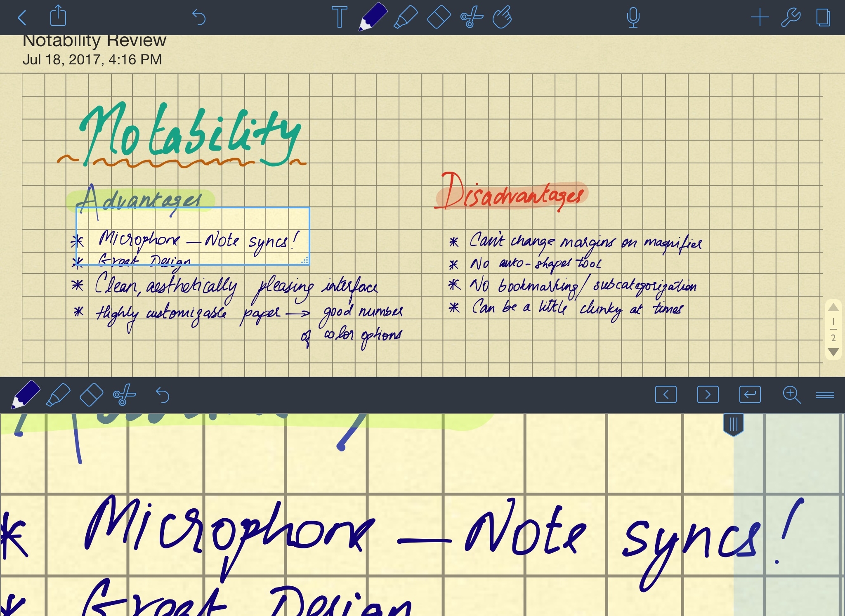Screen dimensions: 845x616
Task: Tap the note date Jul 18, 2017
Action: pos(92,60)
